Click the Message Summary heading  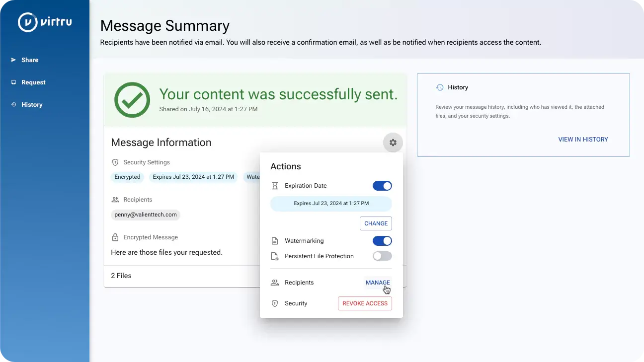tap(165, 25)
